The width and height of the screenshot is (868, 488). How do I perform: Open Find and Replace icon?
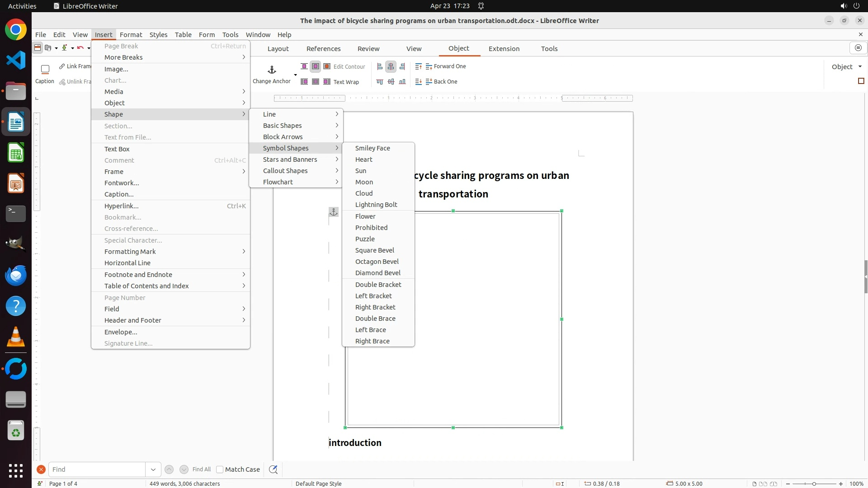[x=273, y=469]
